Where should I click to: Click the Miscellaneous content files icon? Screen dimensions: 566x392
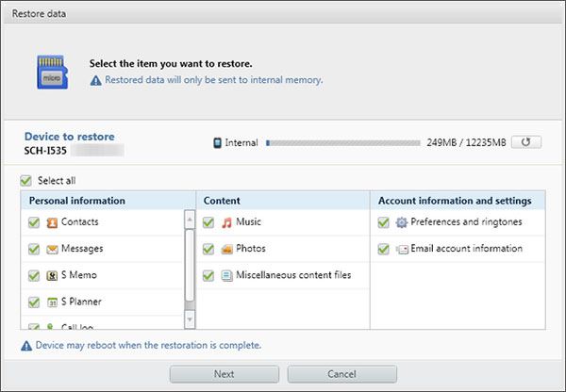[x=226, y=276]
